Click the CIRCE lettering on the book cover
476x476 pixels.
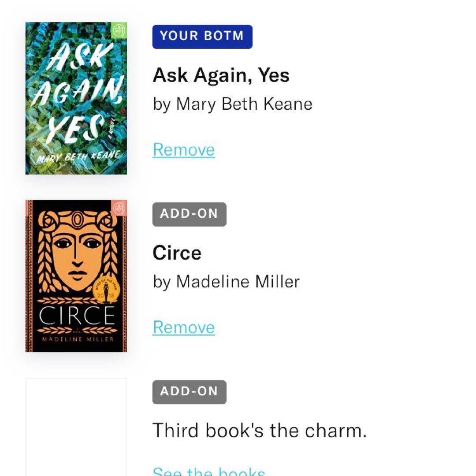coord(76,316)
